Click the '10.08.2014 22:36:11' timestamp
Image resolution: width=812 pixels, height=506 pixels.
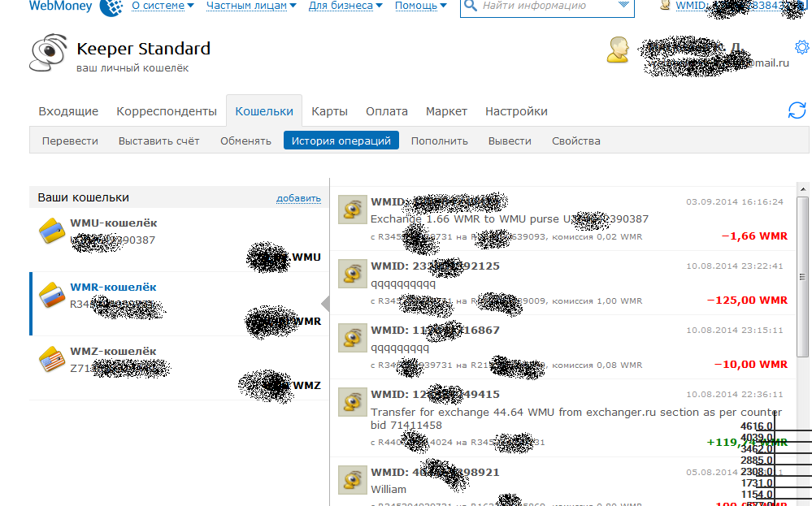point(734,394)
